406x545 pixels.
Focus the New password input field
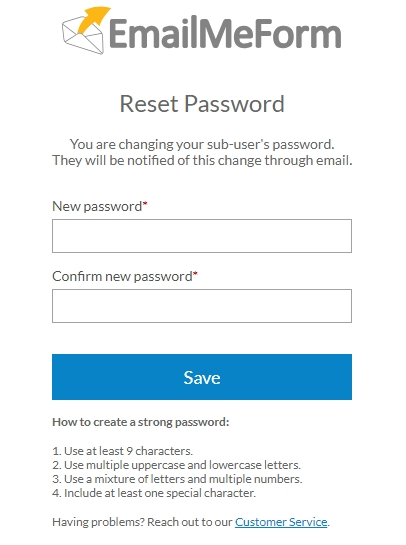tap(202, 236)
